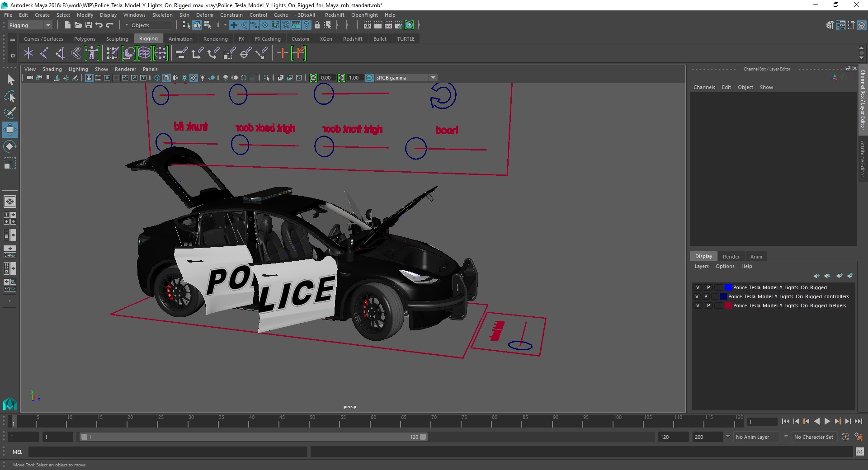Screen dimensions: 868x470
Task: Click the Create Lattice shelf icon
Action: [x=144, y=53]
